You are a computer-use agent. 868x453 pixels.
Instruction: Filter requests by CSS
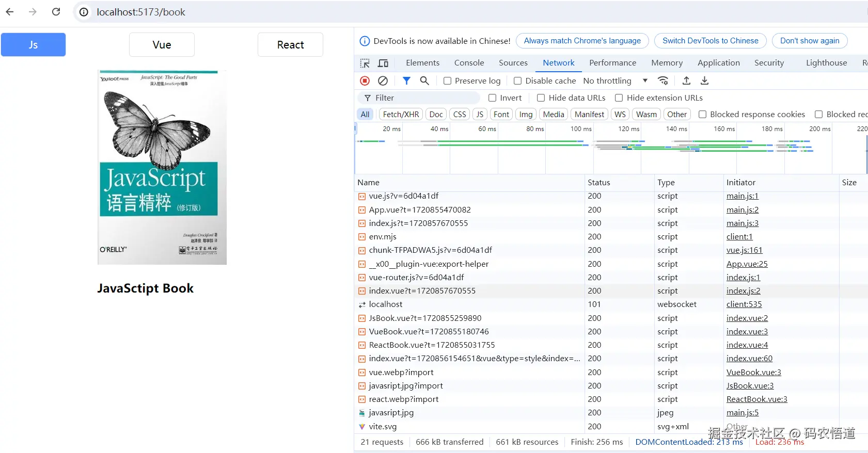click(x=460, y=115)
